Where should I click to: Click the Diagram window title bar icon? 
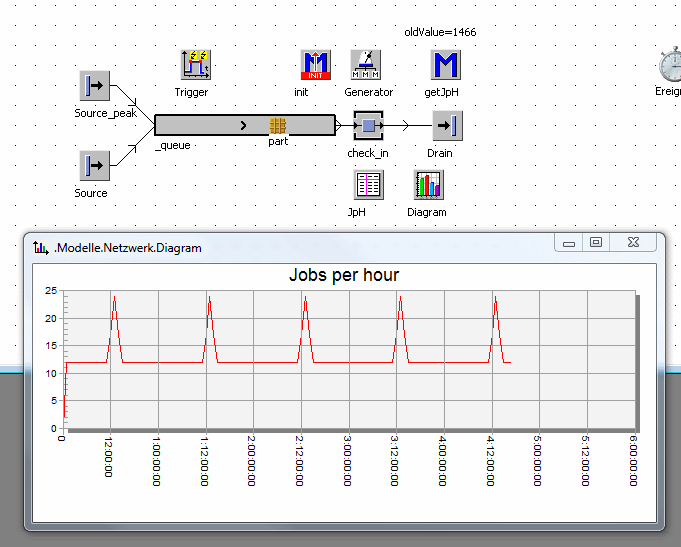pos(40,247)
